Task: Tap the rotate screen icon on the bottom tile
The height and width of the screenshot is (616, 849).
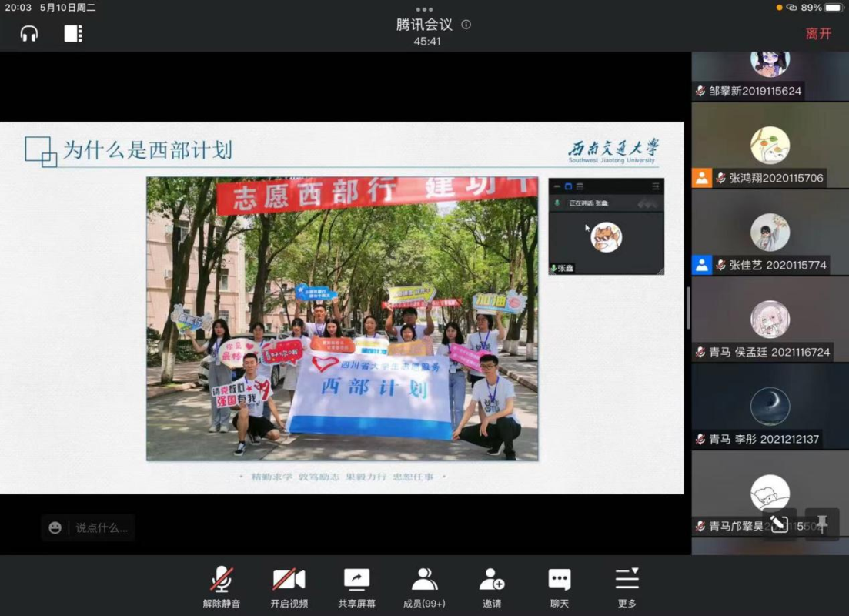Action: tap(779, 524)
